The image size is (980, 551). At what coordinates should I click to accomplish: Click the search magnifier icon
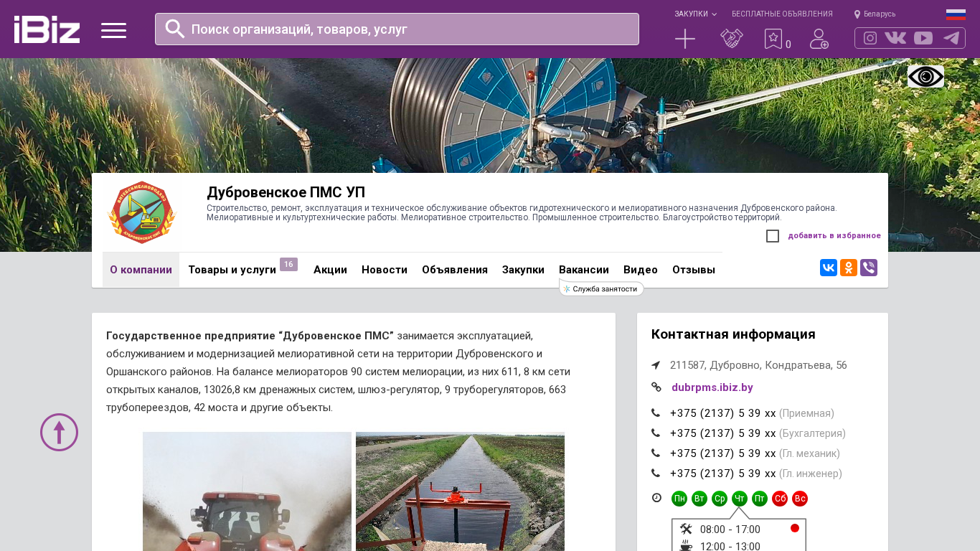click(175, 29)
